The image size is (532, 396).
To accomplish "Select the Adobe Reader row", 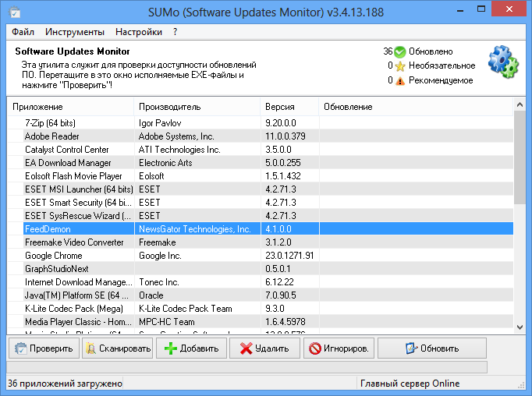I will [x=261, y=136].
